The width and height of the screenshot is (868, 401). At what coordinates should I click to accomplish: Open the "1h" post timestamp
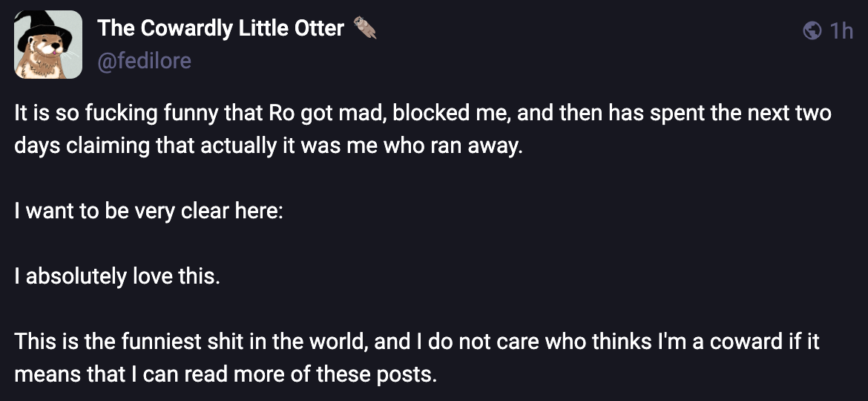pyautogui.click(x=841, y=30)
